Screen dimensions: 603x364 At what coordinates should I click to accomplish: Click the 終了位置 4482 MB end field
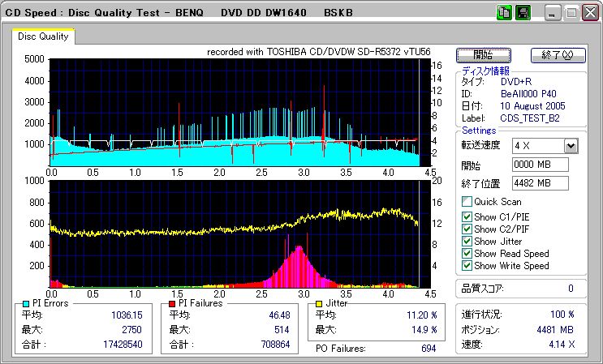pos(541,182)
